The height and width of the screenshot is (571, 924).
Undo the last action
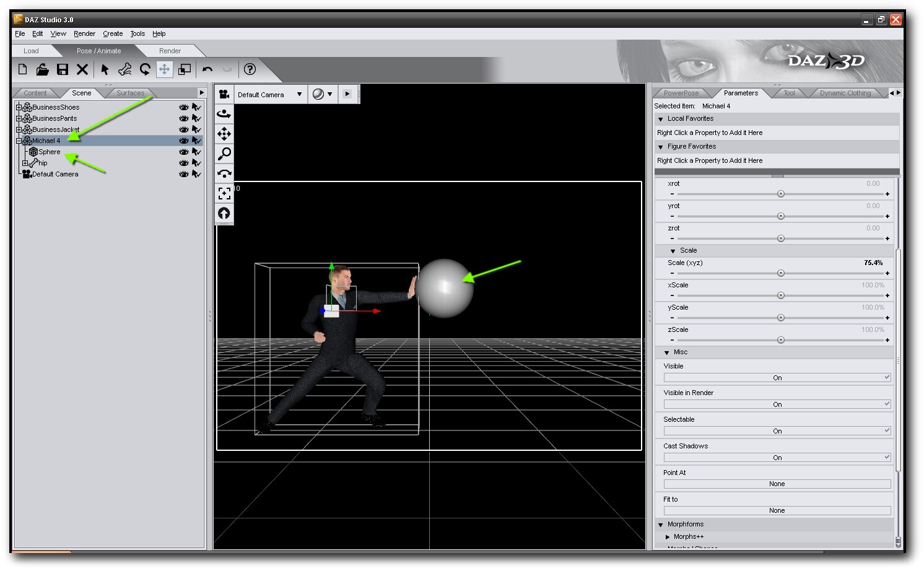tap(207, 69)
